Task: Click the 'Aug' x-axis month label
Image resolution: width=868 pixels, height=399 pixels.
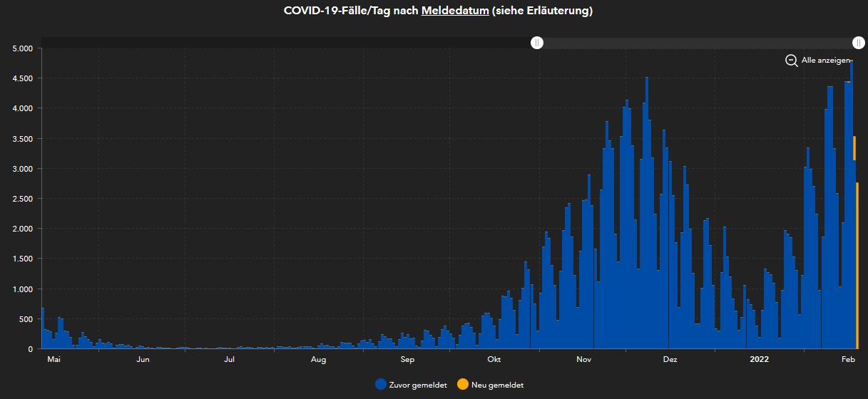Action: click(318, 360)
